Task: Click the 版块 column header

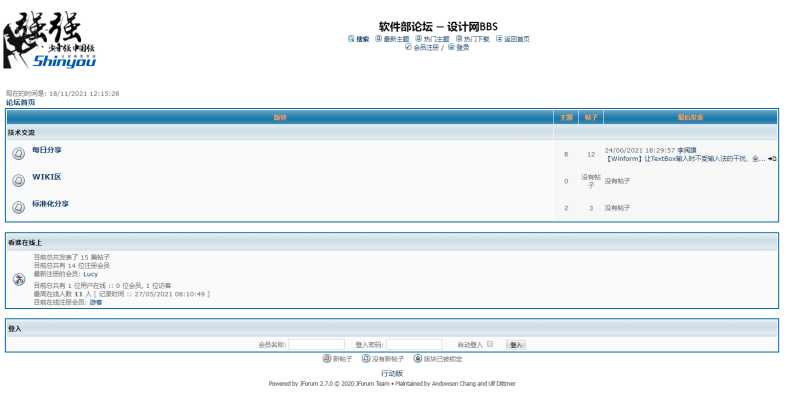Action: tap(280, 117)
